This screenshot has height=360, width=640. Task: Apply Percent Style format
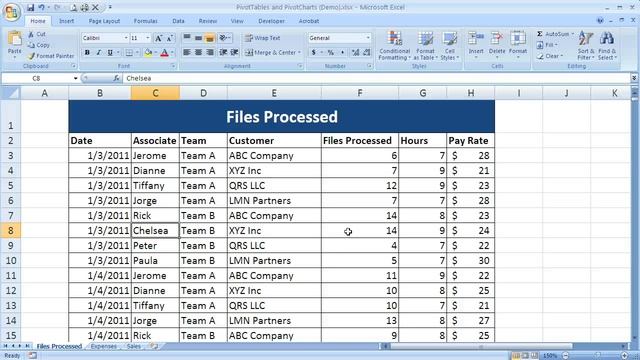click(x=331, y=53)
